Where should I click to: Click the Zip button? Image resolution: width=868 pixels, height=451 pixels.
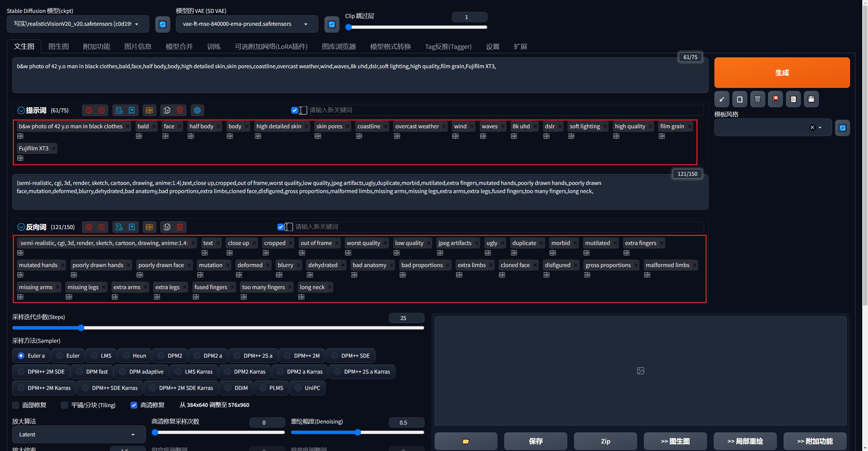click(605, 441)
